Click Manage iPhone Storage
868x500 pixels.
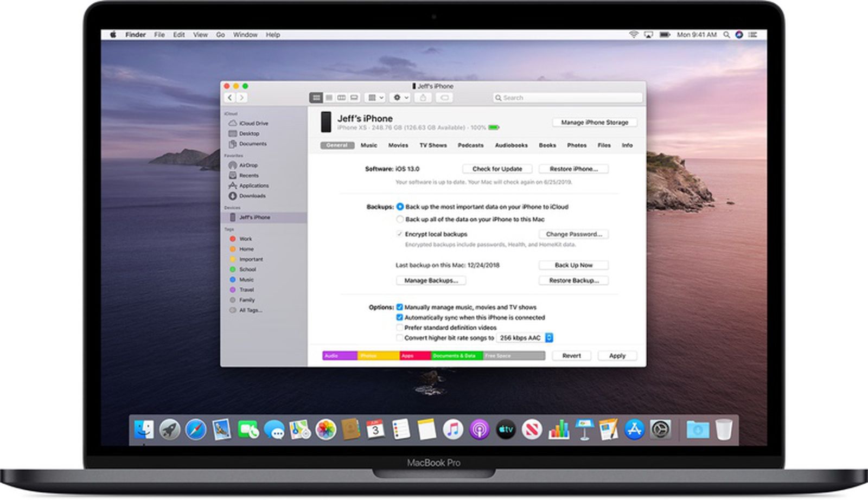[x=594, y=123]
